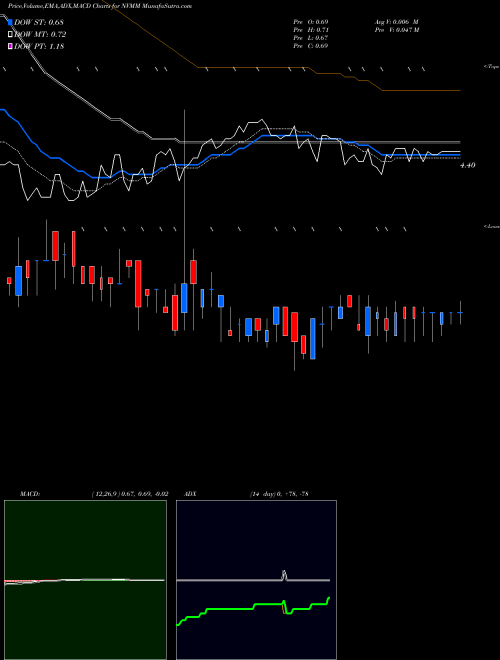Screen dimensions: 500x660
Task: Select the 'DOW MT: 0.72' legend label
Action: tap(40, 35)
